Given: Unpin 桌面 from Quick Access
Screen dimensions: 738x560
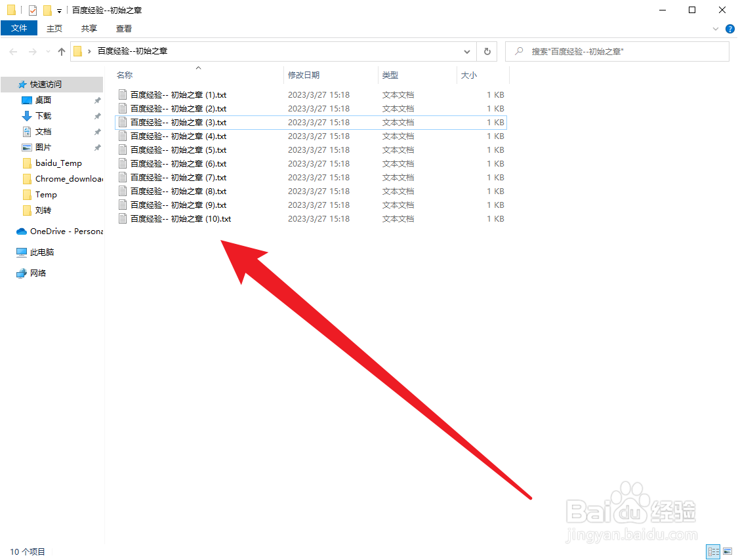Looking at the screenshot, I should tap(97, 100).
